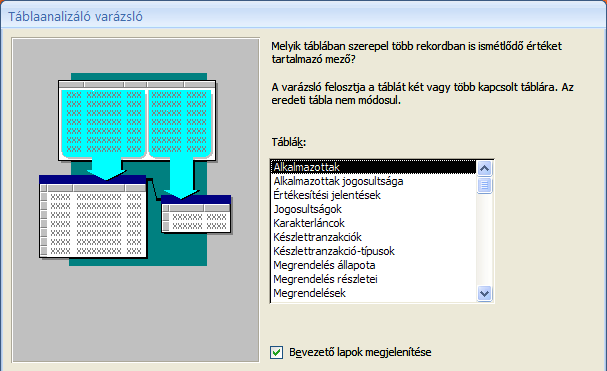This screenshot has height=371, width=607.
Task: Click the list scrollbar up arrow
Action: click(485, 168)
